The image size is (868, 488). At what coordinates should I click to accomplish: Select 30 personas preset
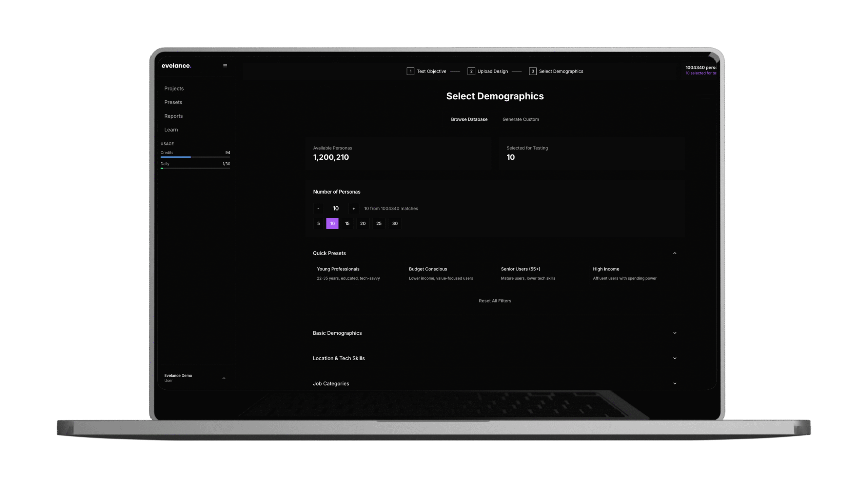(x=395, y=223)
